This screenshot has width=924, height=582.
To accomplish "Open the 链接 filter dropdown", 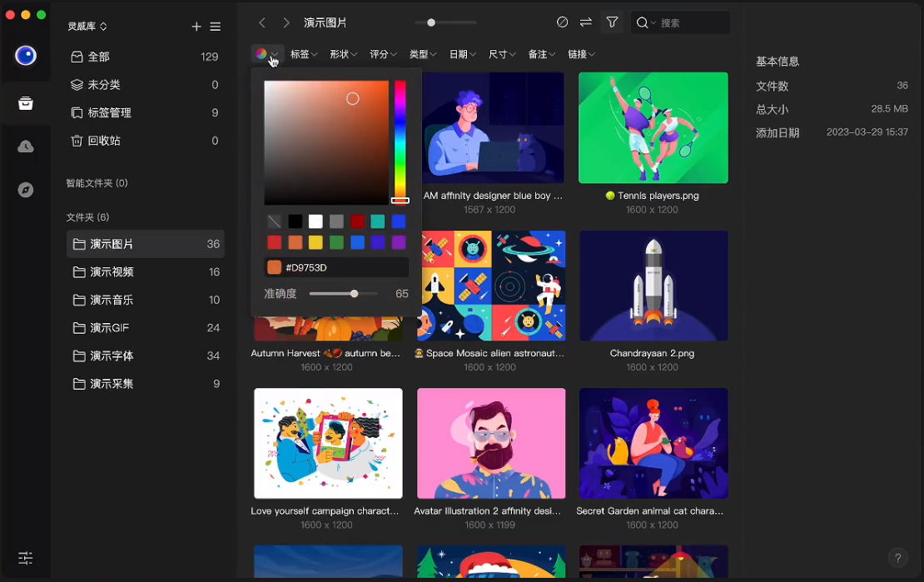I will coord(581,54).
